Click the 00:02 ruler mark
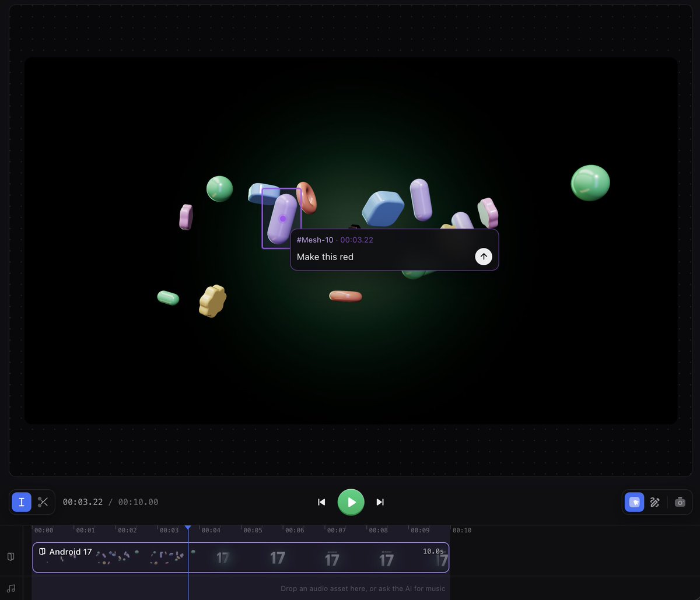This screenshot has width=700, height=600. pos(127,531)
